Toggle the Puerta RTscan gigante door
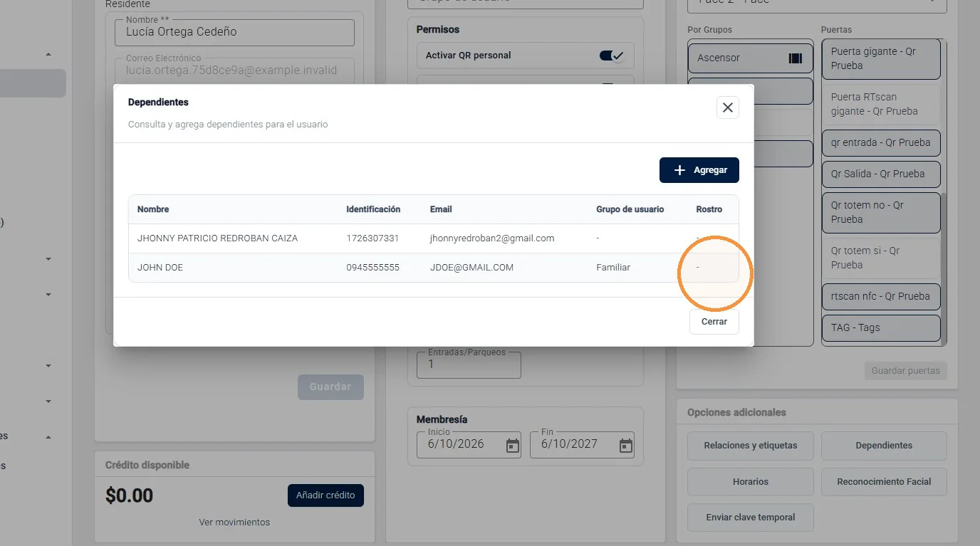 click(881, 104)
